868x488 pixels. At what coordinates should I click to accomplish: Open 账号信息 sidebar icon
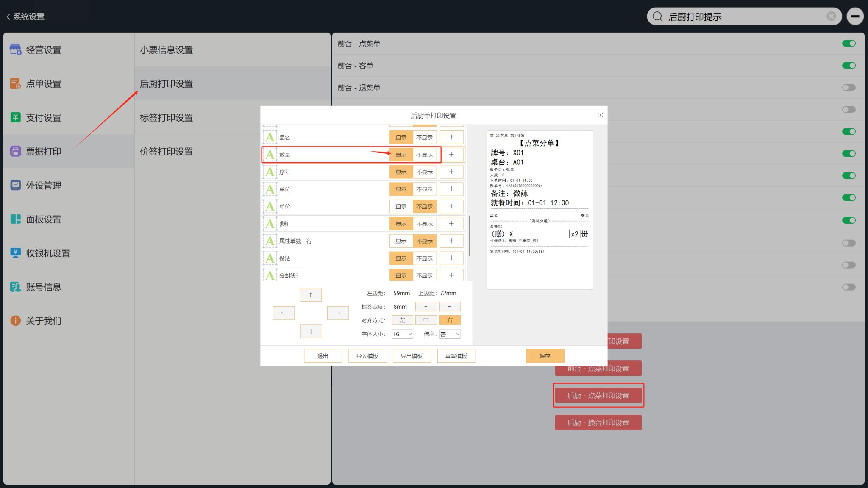16,287
